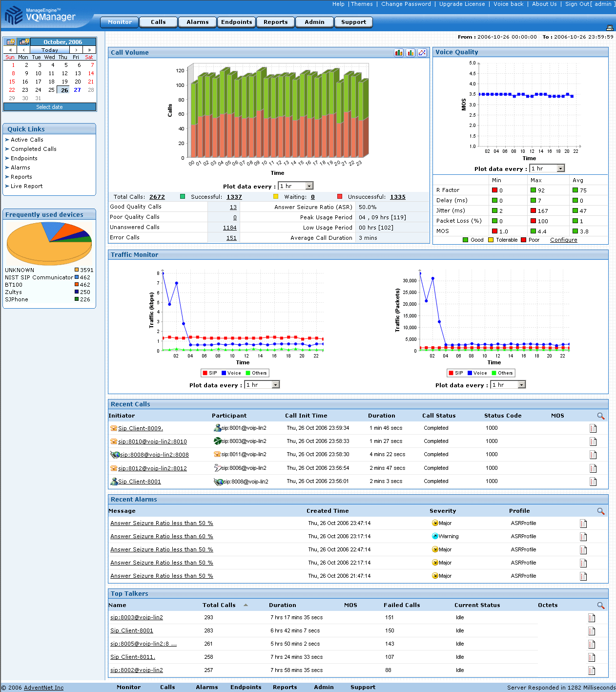The width and height of the screenshot is (616, 692).
Task: Show Call Volume as line chart
Action: pos(422,53)
